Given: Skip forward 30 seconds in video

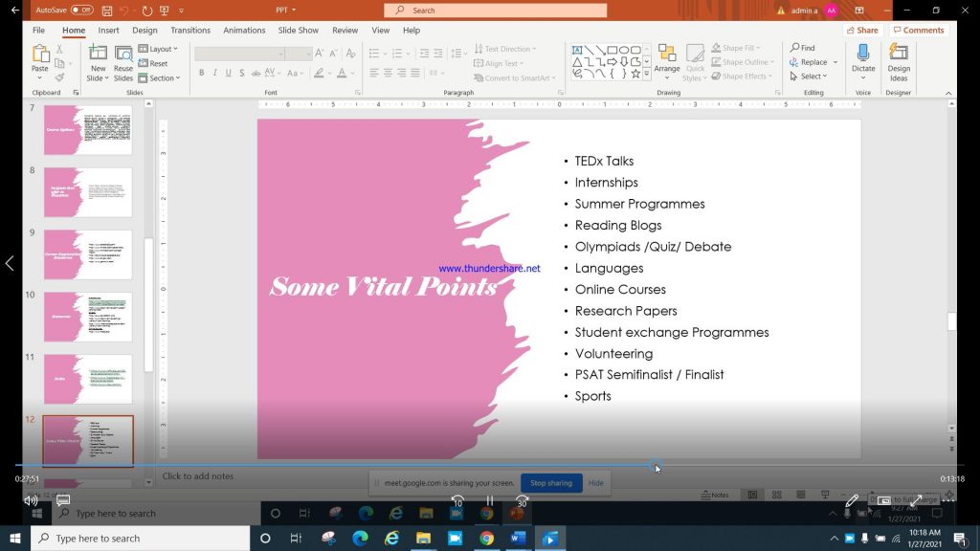Looking at the screenshot, I should [522, 501].
